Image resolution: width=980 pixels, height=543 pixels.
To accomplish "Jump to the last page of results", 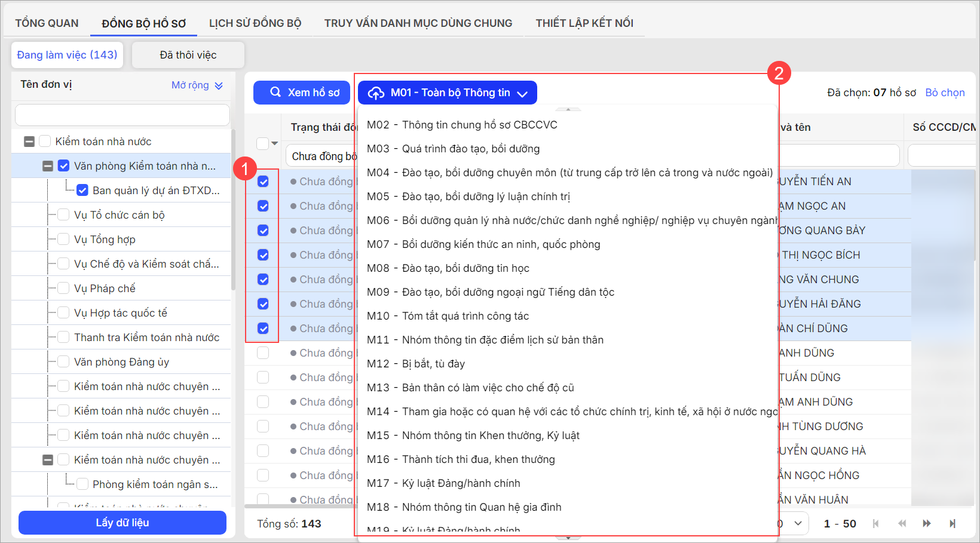I will point(952,523).
